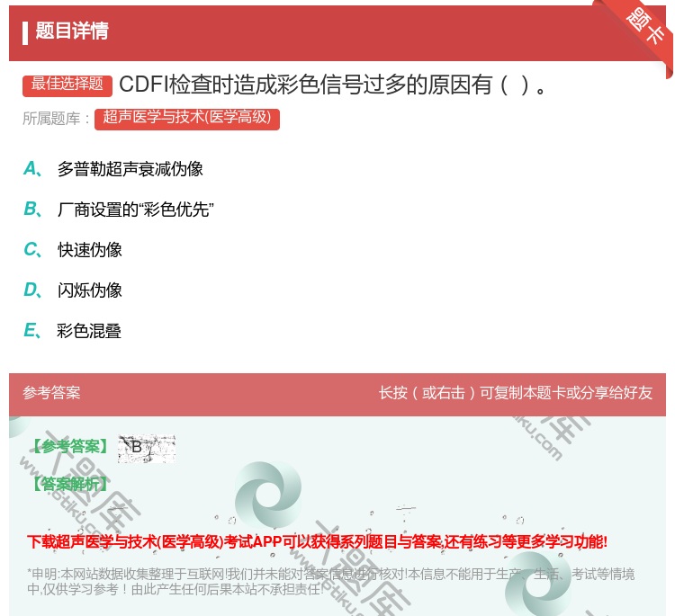The height and width of the screenshot is (616, 675).
Task: Click the question text CDFI检查时造成彩色信号过多的原因有
Action: [333, 85]
